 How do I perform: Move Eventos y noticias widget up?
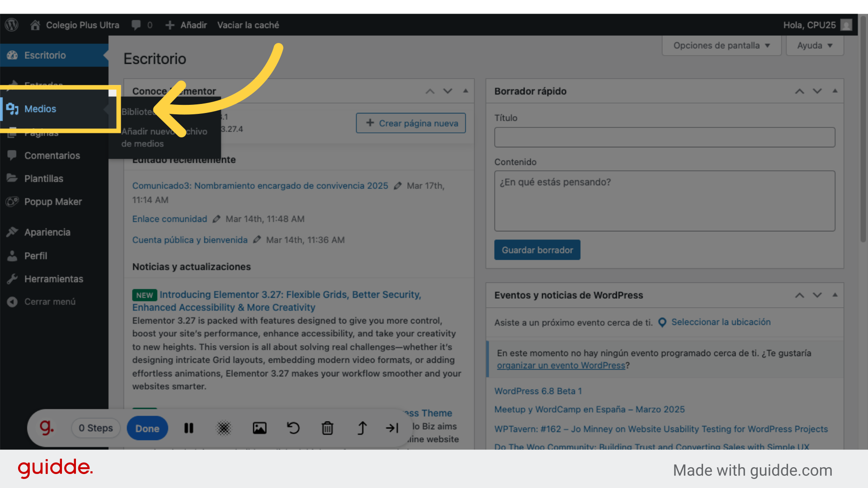point(800,295)
